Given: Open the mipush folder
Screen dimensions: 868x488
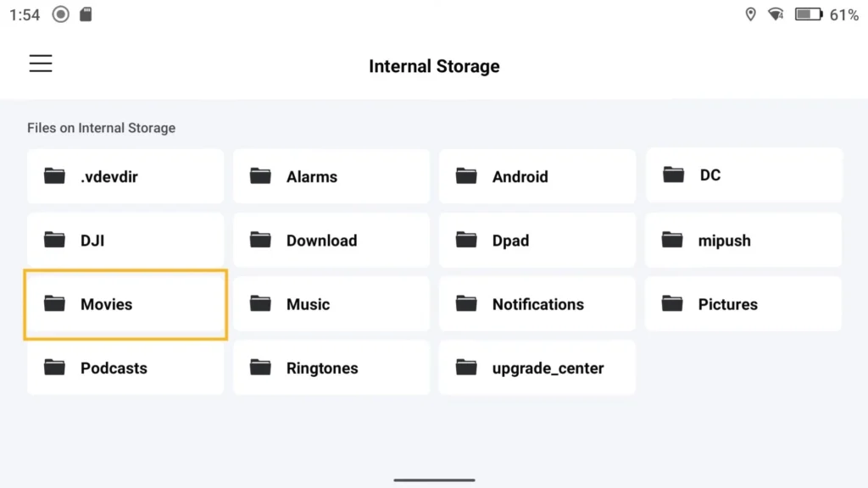Looking at the screenshot, I should [743, 240].
